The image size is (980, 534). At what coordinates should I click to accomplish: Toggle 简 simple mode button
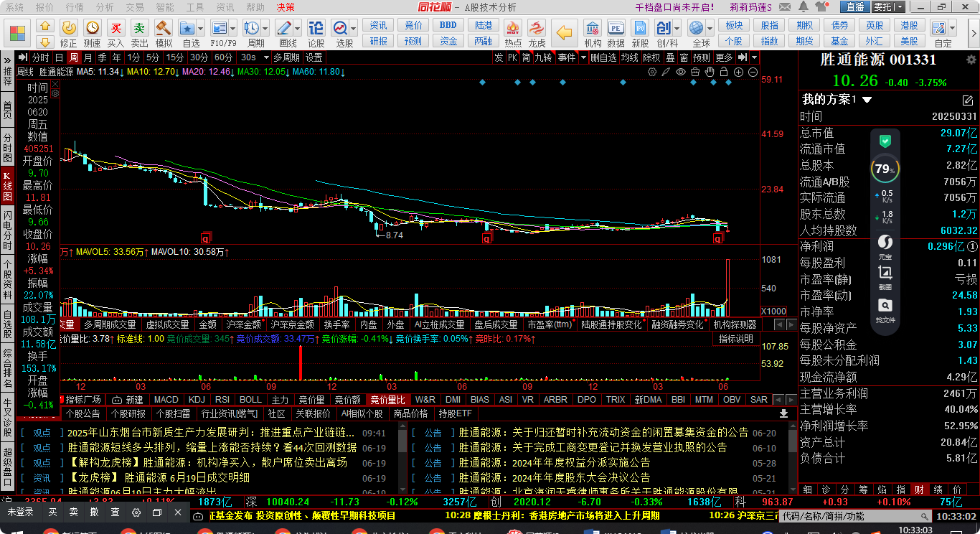[x=527, y=57]
